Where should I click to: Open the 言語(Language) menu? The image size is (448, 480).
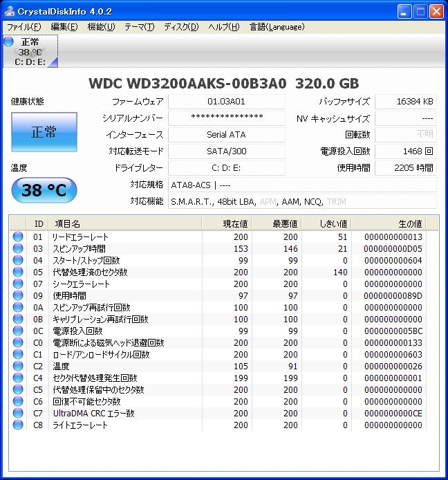(x=277, y=27)
